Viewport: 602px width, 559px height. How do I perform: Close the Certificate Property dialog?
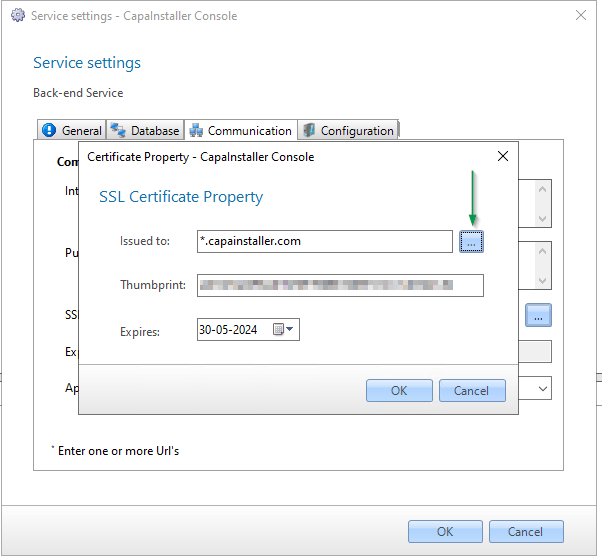tap(503, 156)
